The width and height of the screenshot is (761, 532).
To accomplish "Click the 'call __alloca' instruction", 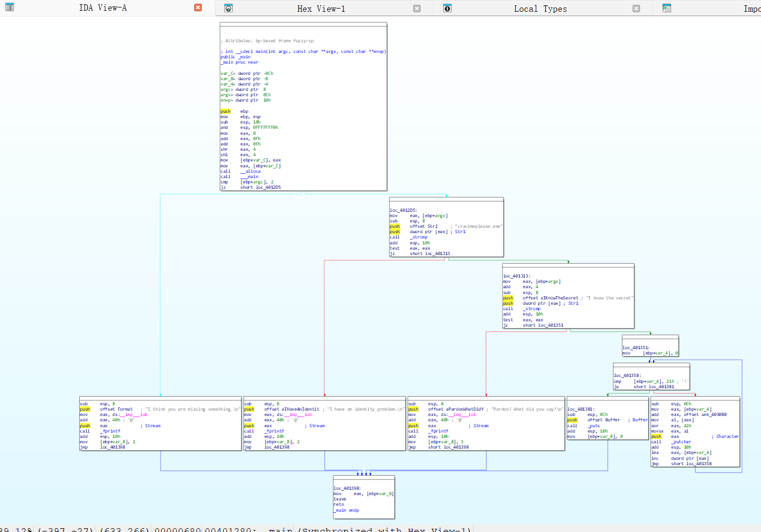I will point(240,171).
